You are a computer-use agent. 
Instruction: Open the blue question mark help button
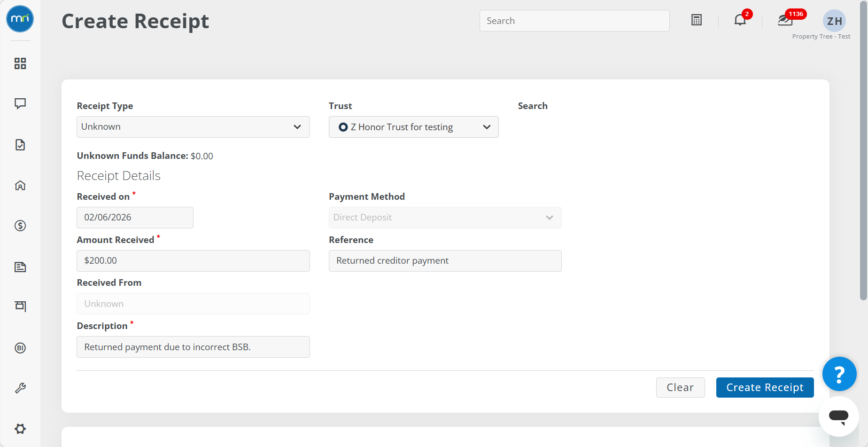839,374
